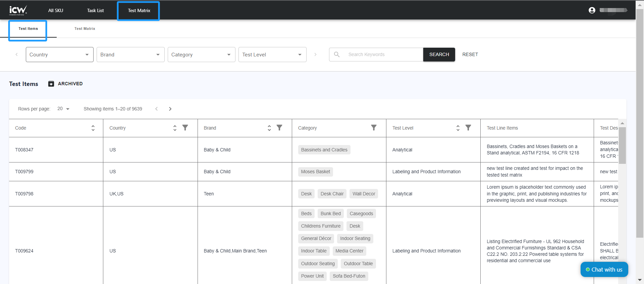The height and width of the screenshot is (284, 644).
Task: Toggle sort order on Brand column
Action: click(269, 128)
